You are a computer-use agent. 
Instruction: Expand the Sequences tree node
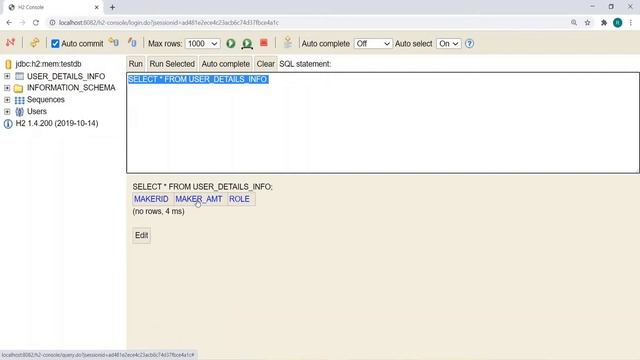pos(7,100)
